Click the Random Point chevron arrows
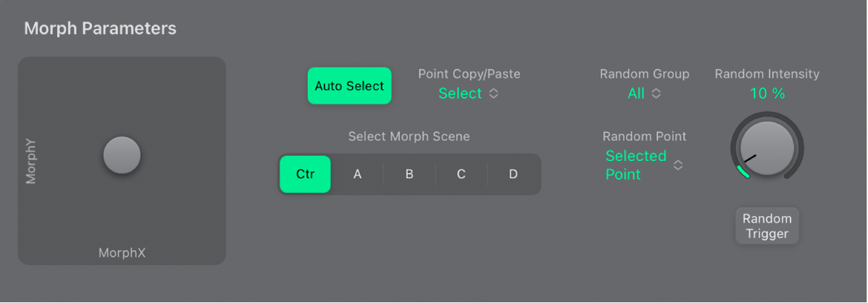The image size is (868, 303). (x=678, y=165)
